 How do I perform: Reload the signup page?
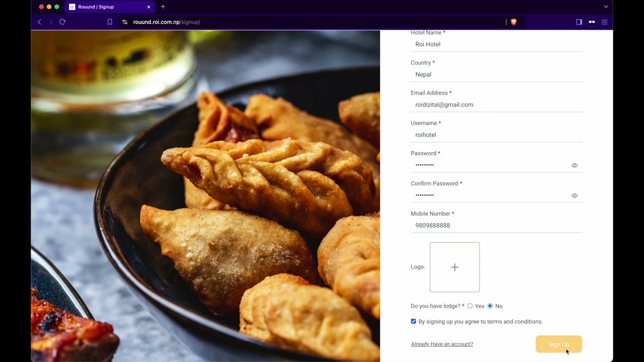(62, 22)
